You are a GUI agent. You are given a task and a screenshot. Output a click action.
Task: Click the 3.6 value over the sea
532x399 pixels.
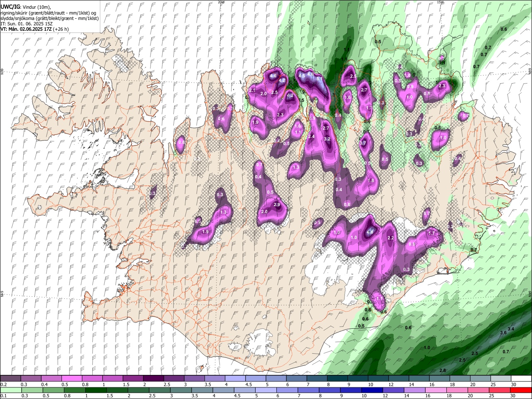point(503,333)
